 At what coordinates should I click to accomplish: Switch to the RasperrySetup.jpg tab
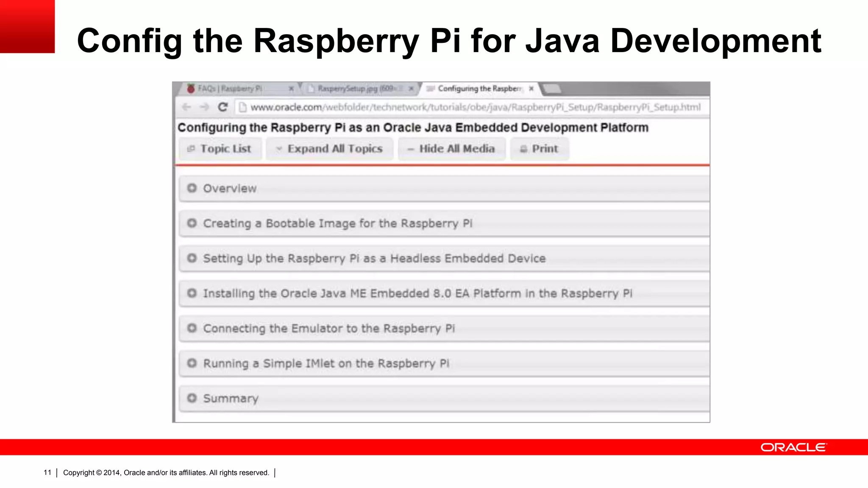click(359, 89)
